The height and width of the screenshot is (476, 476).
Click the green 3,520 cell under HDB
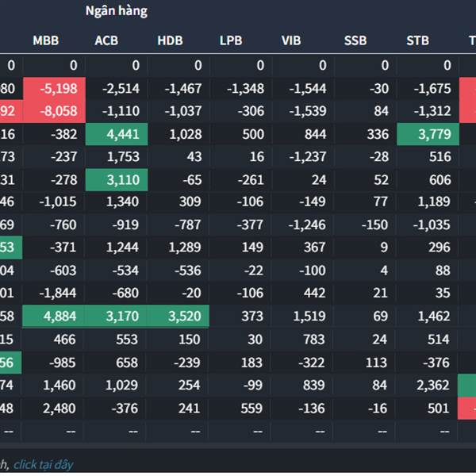click(178, 317)
